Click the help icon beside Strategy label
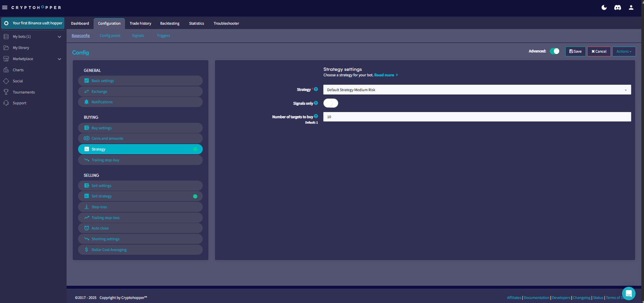The image size is (644, 303). [x=316, y=89]
